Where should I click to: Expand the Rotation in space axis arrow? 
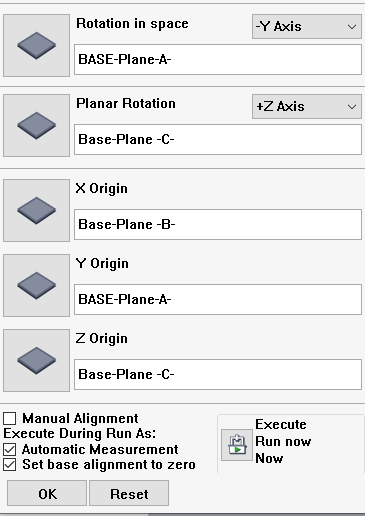click(x=352, y=27)
